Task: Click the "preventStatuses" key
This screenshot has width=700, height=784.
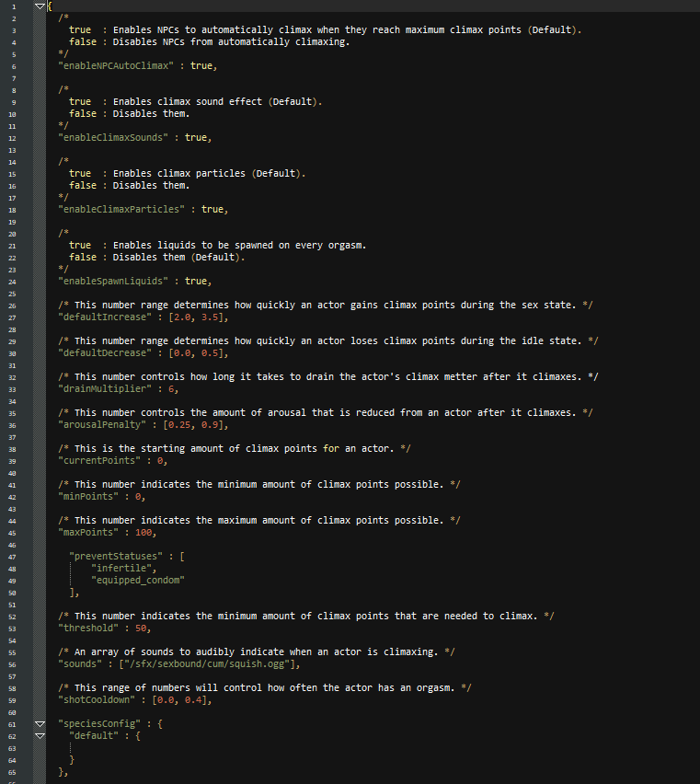Action: 116,557
